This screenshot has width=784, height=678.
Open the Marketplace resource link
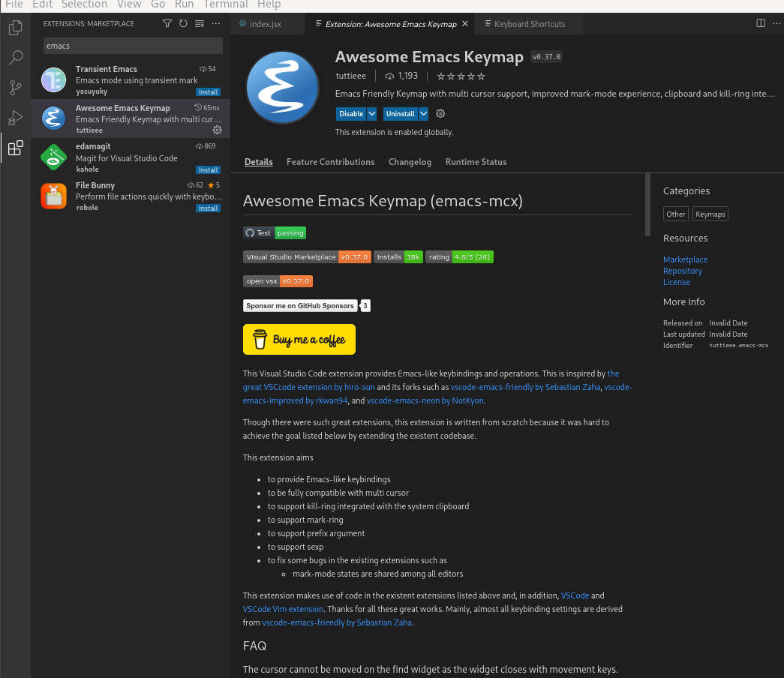click(x=685, y=259)
